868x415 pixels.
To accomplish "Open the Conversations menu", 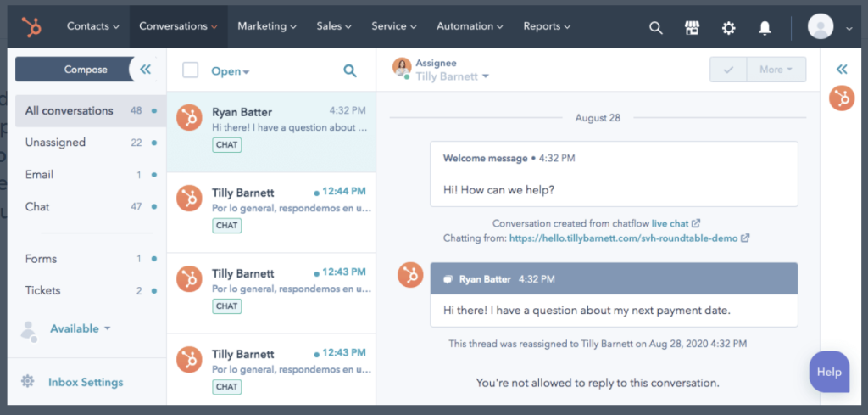I will (178, 26).
